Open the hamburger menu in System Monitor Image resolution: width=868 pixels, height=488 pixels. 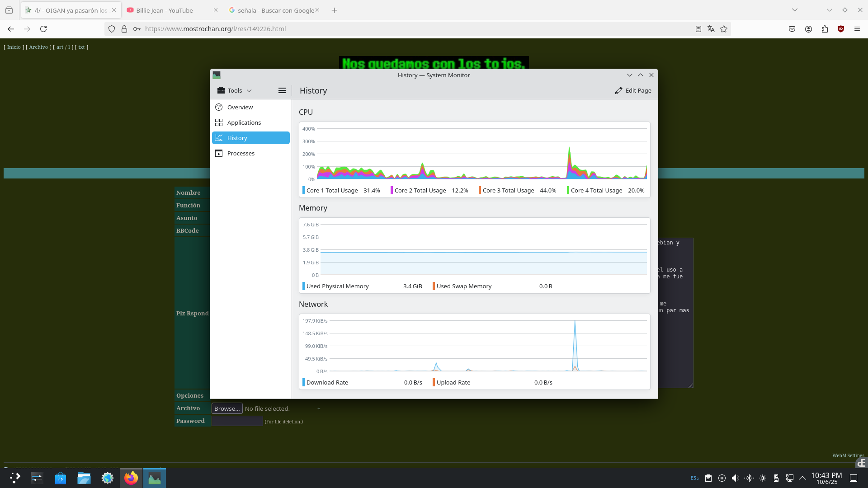[282, 90]
